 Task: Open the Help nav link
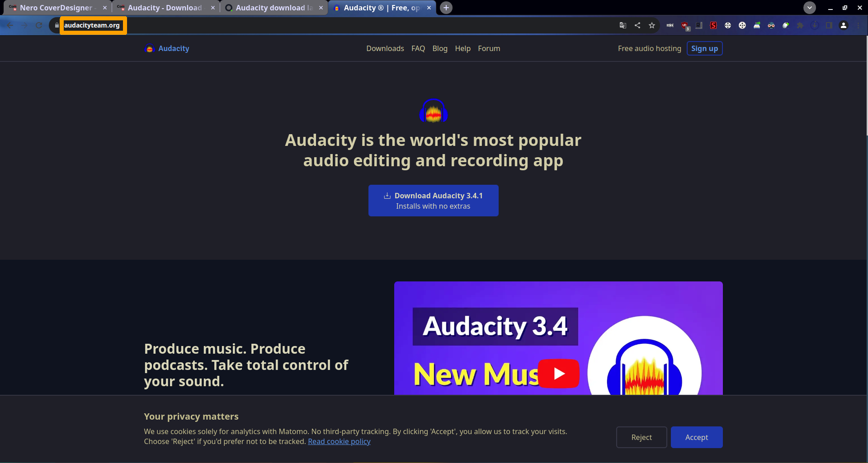[x=463, y=48]
